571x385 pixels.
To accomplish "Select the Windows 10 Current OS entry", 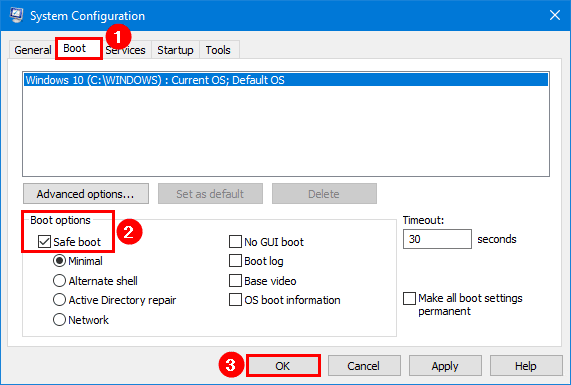I will [x=286, y=80].
